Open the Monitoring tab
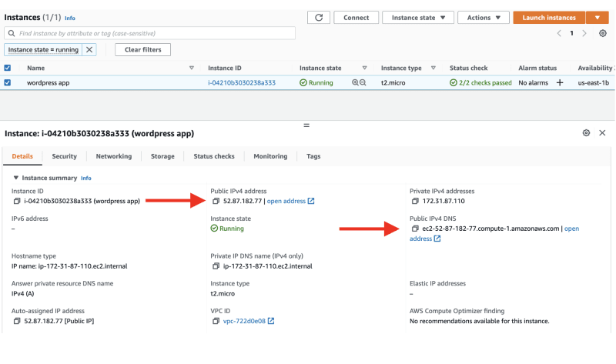616x364 pixels. 270,156
